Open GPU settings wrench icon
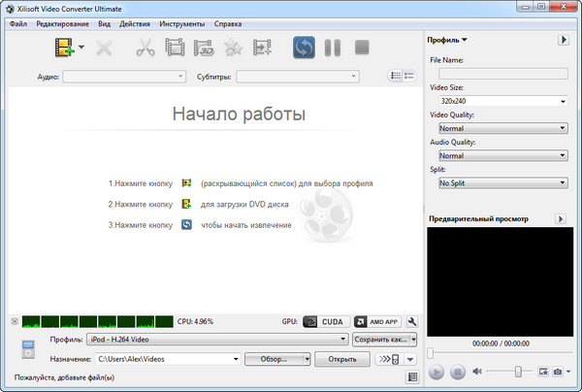Screen dimensions: 582x392 pyautogui.click(x=411, y=321)
